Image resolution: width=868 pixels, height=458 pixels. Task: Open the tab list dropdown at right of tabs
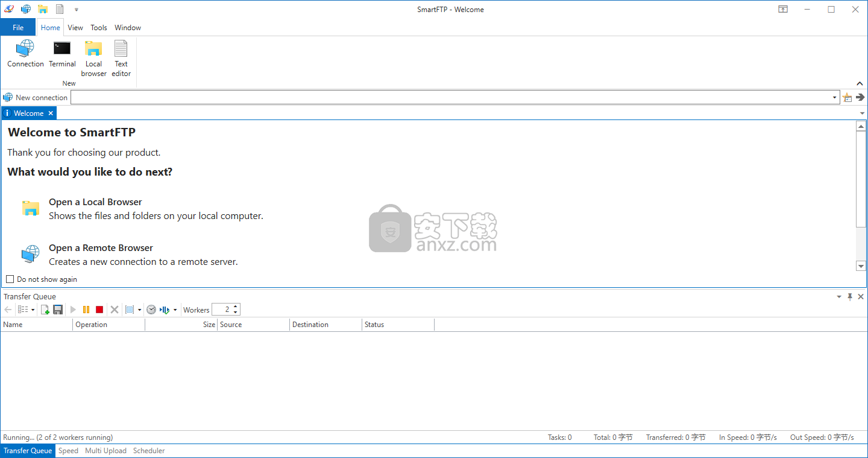click(861, 113)
